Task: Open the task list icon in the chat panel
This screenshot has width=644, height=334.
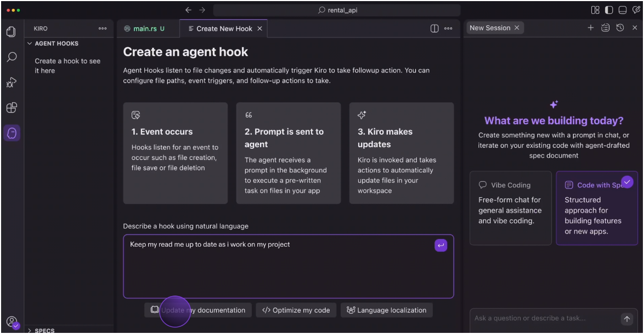Action: tap(606, 27)
